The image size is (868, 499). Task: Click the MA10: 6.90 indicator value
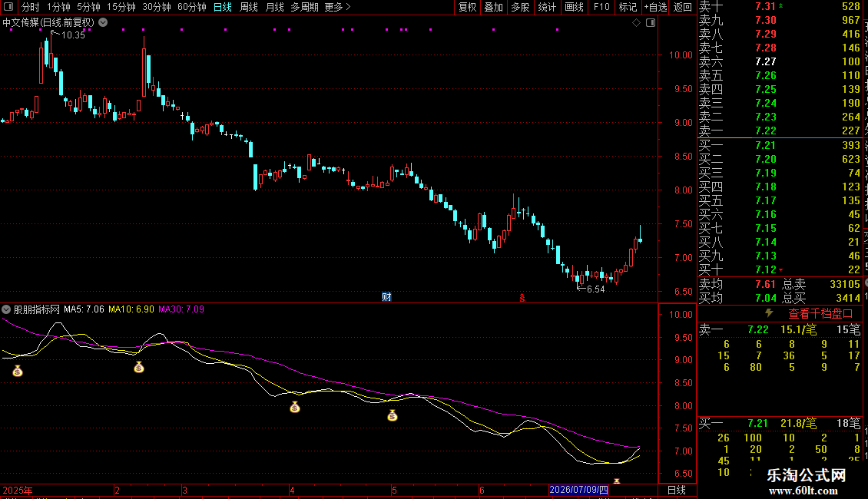[131, 309]
